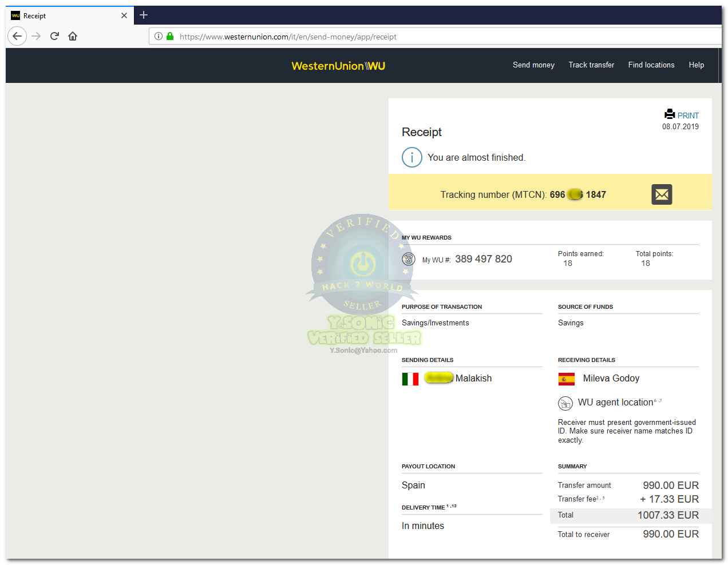Viewport: 728px width, 565px height.
Task: Click the printer icon beside PRINT
Action: tap(670, 114)
